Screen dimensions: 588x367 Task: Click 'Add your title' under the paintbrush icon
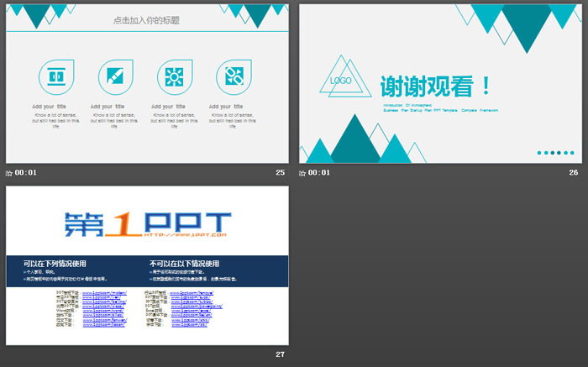[108, 107]
